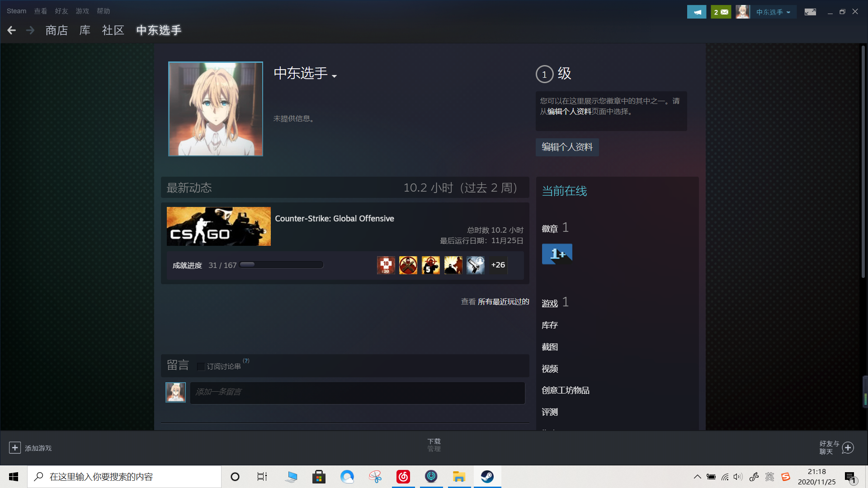Click the first red health achievement icon
The height and width of the screenshot is (488, 868).
(x=386, y=265)
